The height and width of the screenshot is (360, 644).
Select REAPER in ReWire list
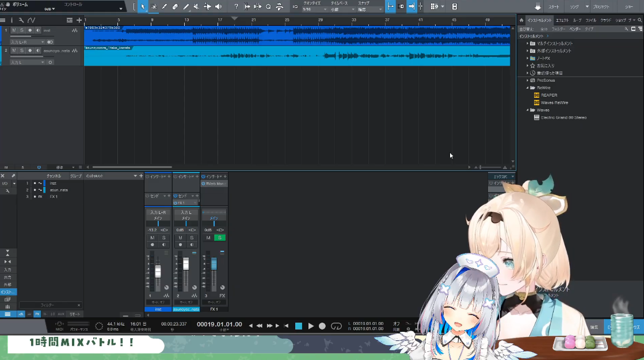point(548,95)
